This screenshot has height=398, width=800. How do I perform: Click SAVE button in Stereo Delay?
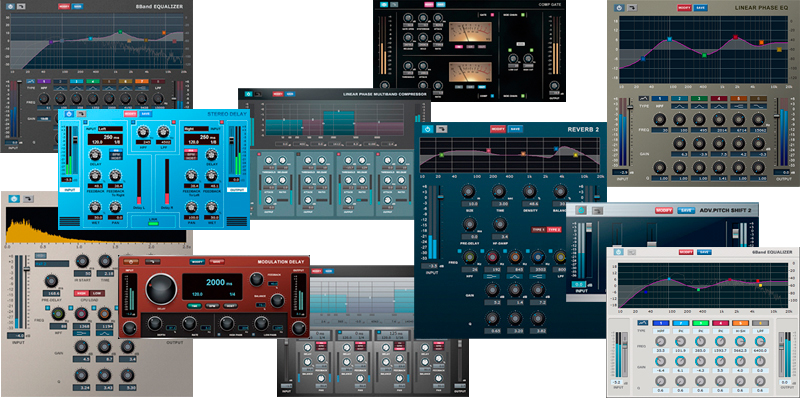pos(146,114)
